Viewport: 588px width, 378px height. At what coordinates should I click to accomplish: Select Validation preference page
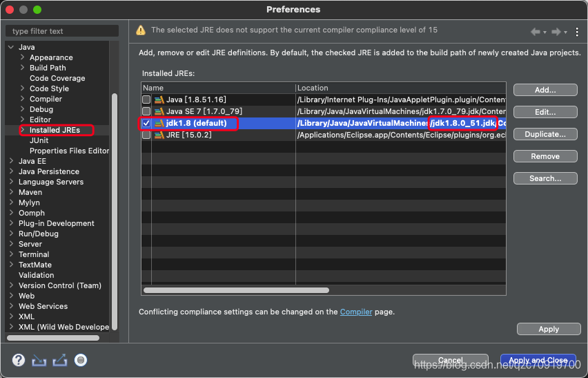37,275
